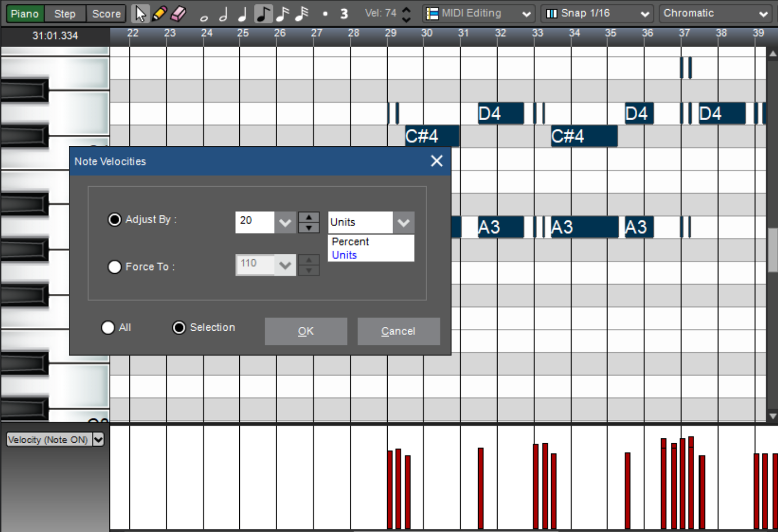Close the Note Velocities dialog

click(x=436, y=161)
